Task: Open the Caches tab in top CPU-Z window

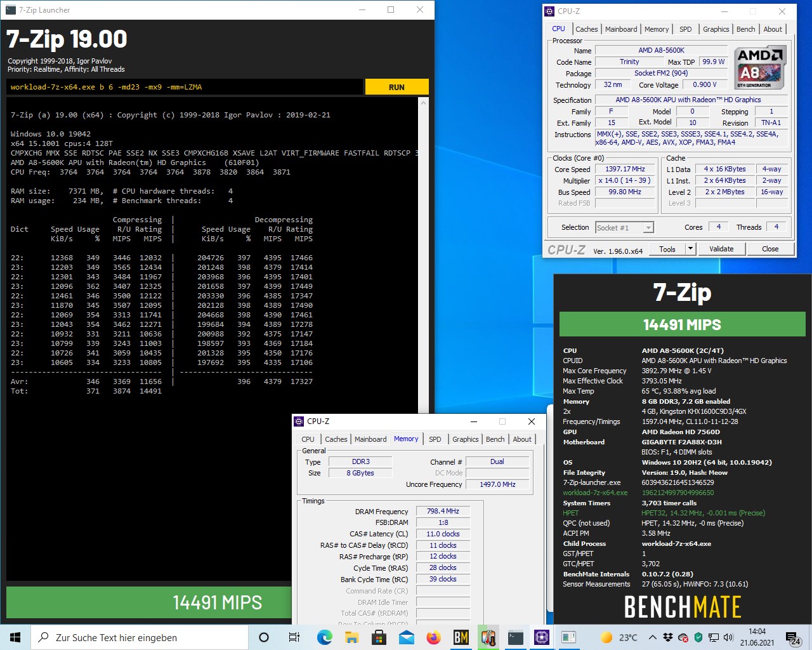Action: point(586,29)
